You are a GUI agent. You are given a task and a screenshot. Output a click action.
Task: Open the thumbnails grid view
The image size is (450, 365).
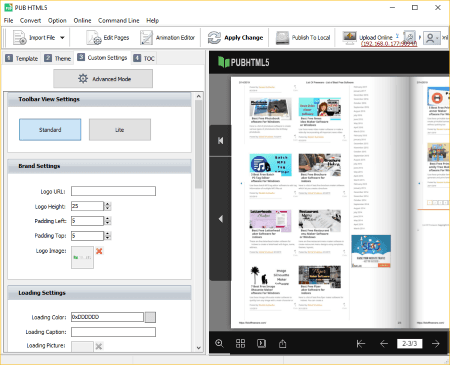pos(240,343)
